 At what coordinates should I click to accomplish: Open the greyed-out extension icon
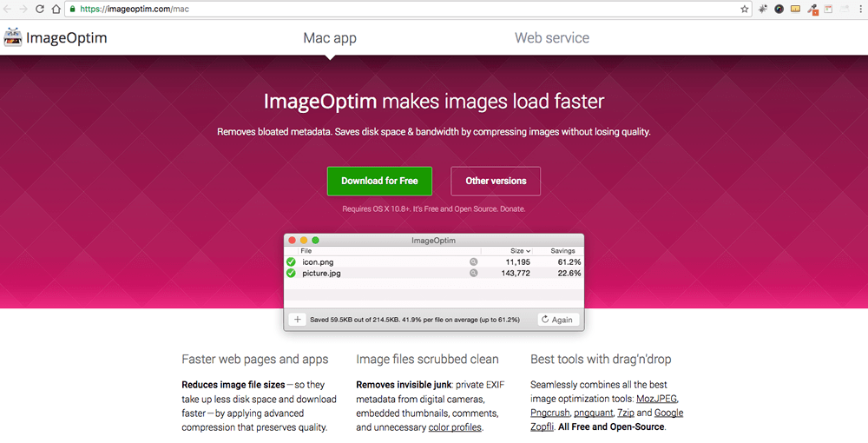tap(845, 9)
